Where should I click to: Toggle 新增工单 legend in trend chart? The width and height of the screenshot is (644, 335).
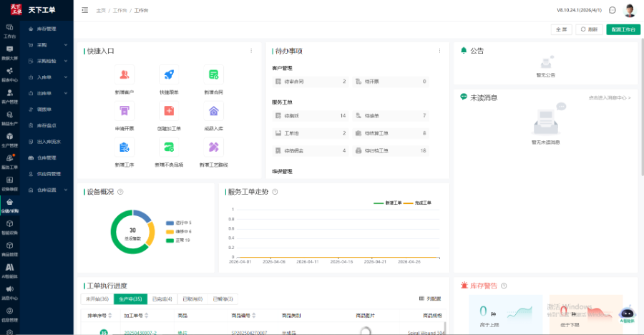pyautogui.click(x=387, y=203)
